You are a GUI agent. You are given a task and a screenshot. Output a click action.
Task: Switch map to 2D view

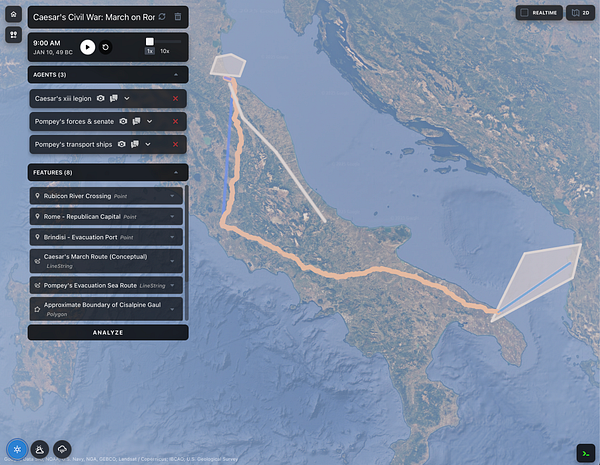point(580,13)
